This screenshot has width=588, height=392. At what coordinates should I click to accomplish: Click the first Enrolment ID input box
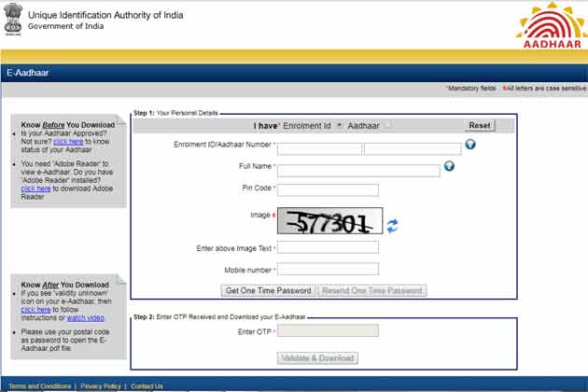click(x=319, y=148)
